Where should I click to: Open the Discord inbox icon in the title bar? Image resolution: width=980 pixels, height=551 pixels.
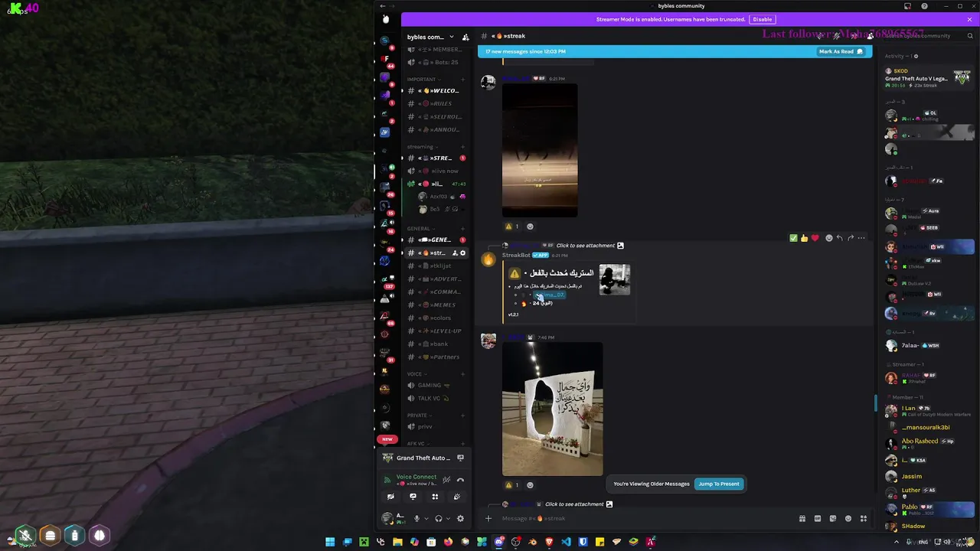907,6
